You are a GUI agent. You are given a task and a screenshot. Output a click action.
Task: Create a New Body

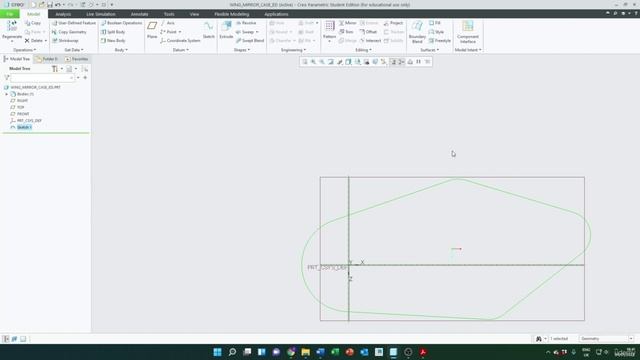click(x=113, y=41)
